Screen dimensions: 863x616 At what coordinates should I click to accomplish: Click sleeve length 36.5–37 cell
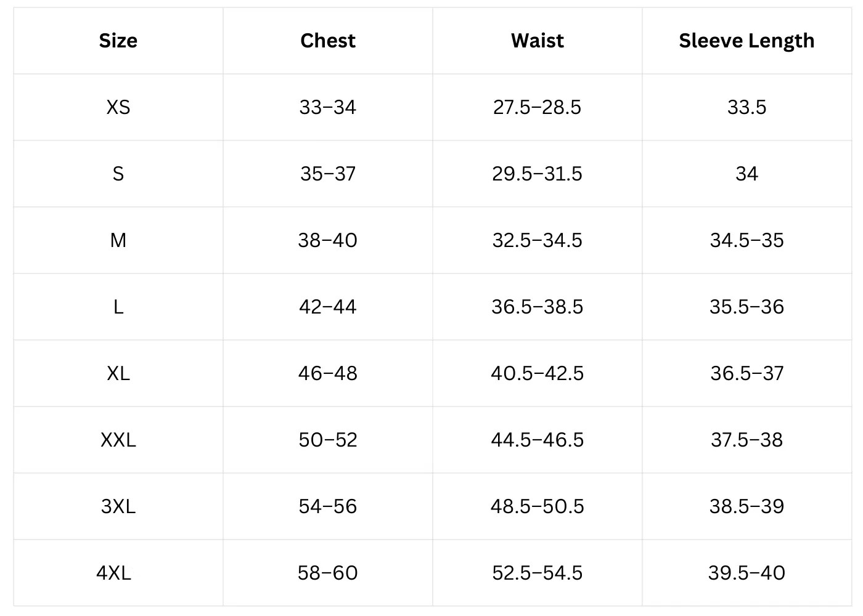746,373
